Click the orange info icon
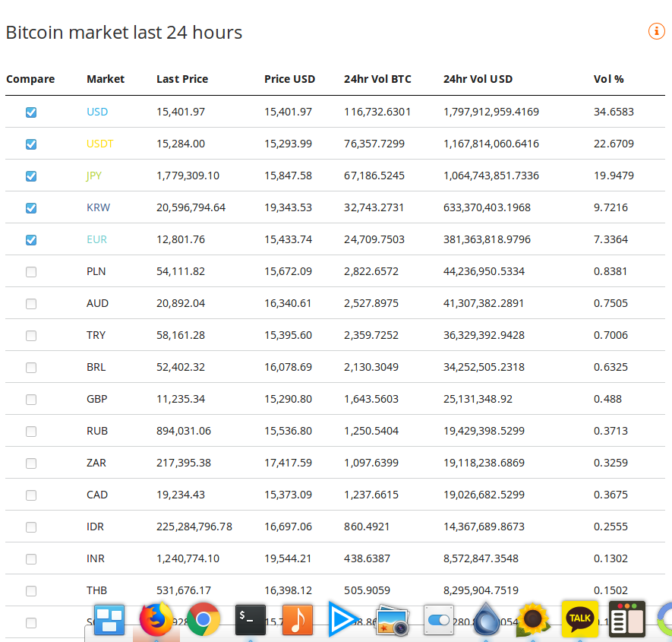This screenshot has width=672, height=642. 656,31
